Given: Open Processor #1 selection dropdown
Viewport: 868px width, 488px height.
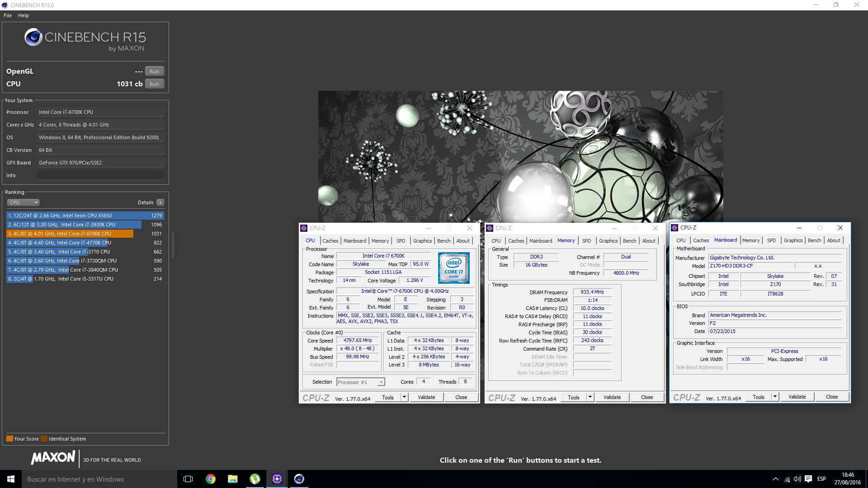Looking at the screenshot, I should (x=361, y=382).
